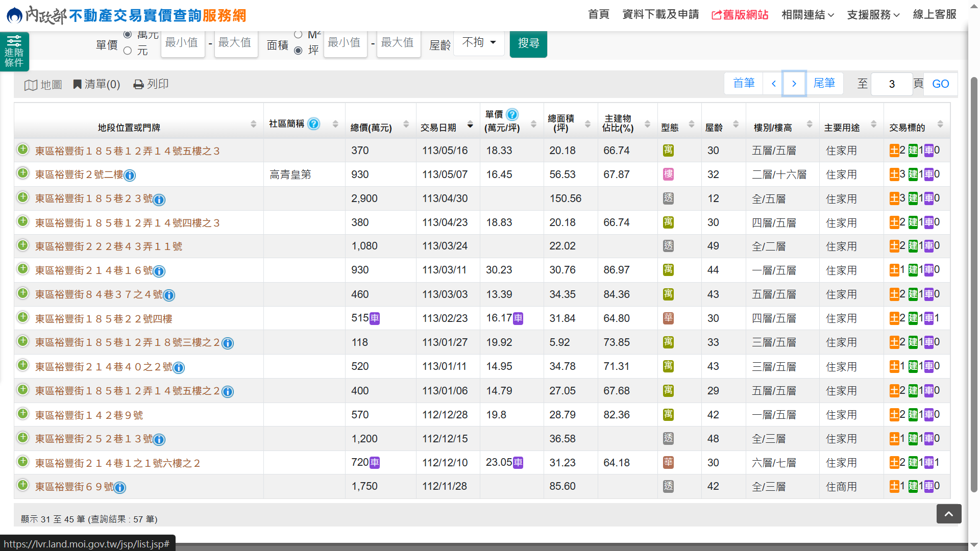Expand the row for 東區裕豐街222巷43弄11號
The image size is (980, 551).
pos(22,245)
